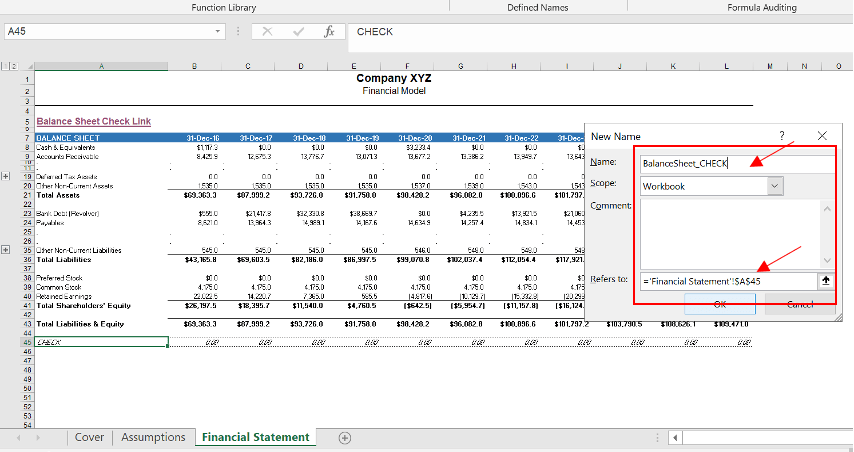Select column E header
Viewport: 854px width, 452px height.
pos(354,66)
